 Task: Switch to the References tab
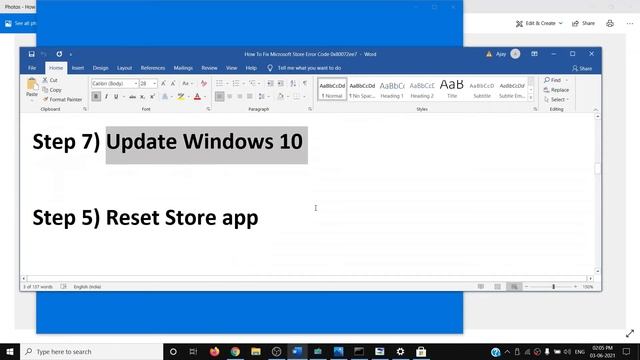point(153,68)
